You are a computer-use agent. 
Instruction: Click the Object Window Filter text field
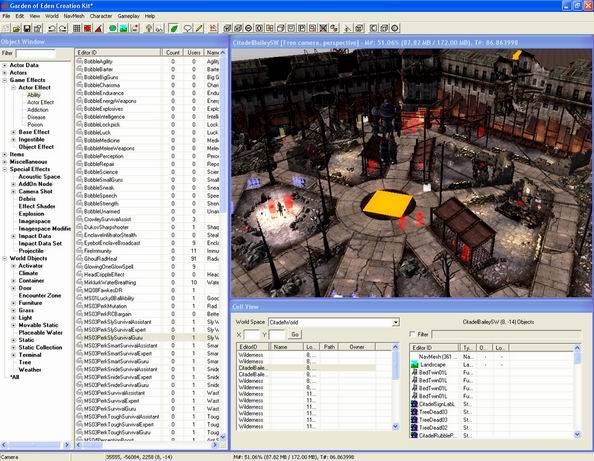point(36,53)
